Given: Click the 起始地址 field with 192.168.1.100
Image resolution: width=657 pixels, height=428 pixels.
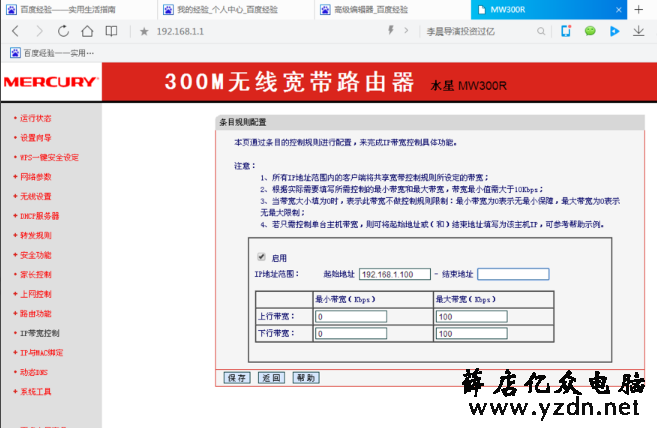Looking at the screenshot, I should point(395,274).
